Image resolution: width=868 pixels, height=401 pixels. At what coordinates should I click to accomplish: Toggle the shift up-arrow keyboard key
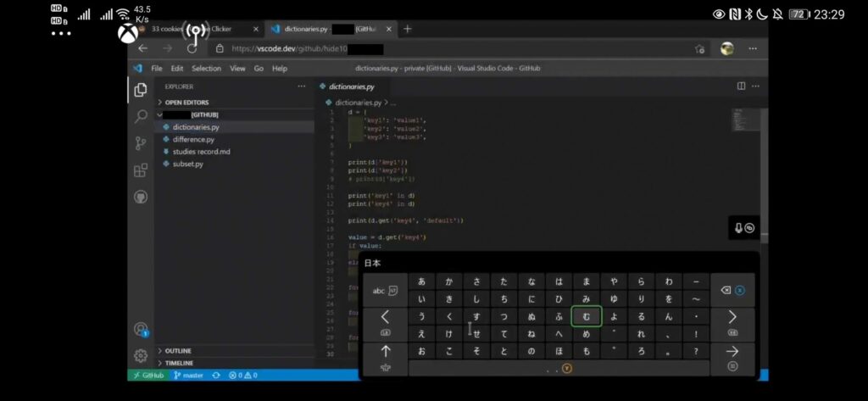click(386, 357)
